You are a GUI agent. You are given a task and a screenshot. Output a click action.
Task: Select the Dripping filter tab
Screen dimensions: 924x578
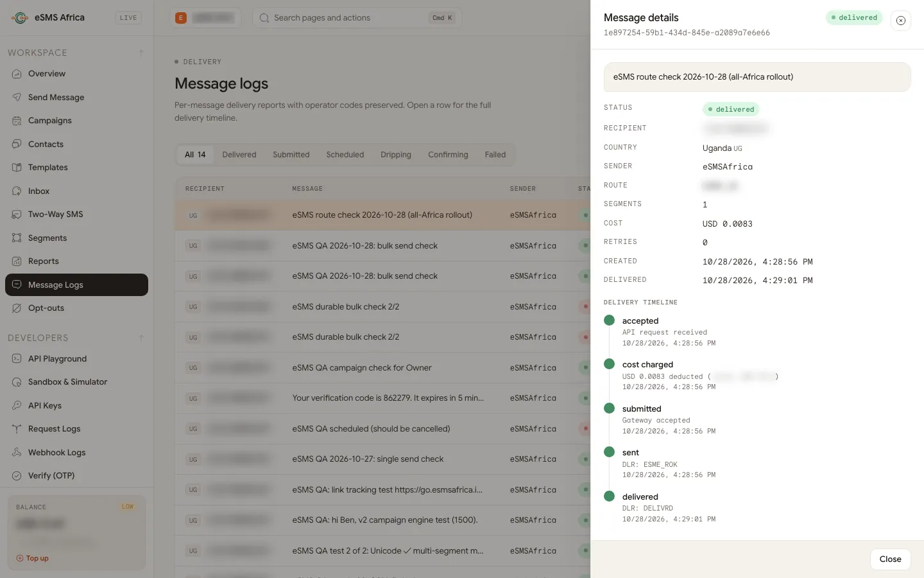pyautogui.click(x=396, y=155)
